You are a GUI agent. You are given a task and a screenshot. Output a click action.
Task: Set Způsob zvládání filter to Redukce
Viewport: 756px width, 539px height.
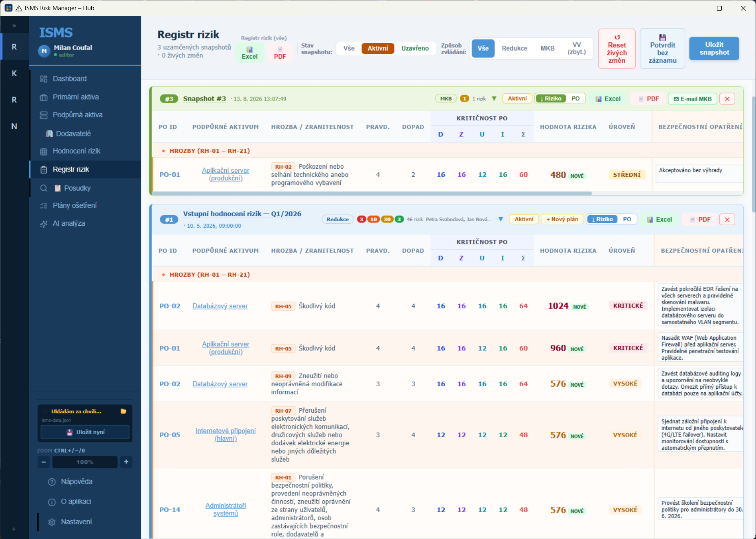(514, 48)
